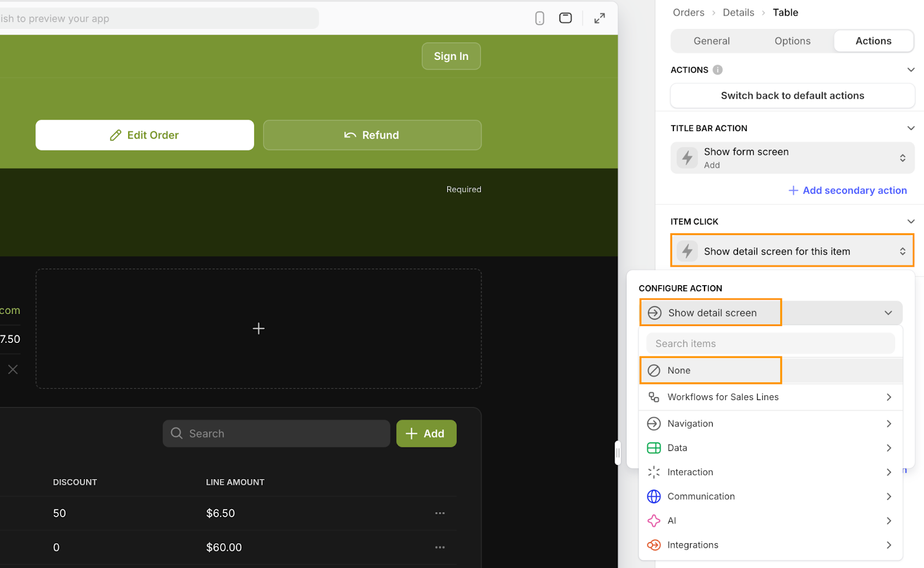
Task: Click the Actions info icon
Action: coord(717,70)
